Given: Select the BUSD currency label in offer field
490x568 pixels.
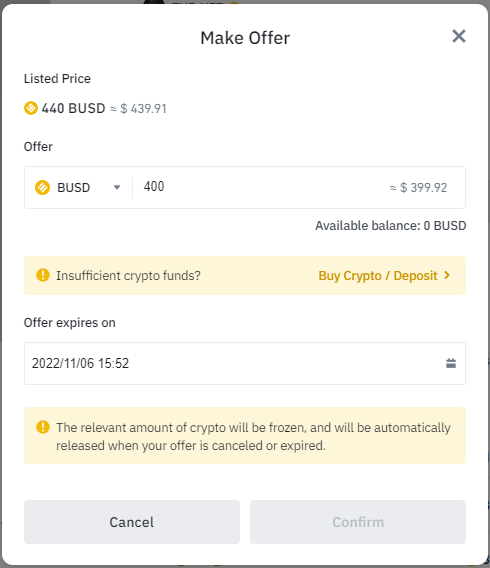Looking at the screenshot, I should pyautogui.click(x=74, y=188).
